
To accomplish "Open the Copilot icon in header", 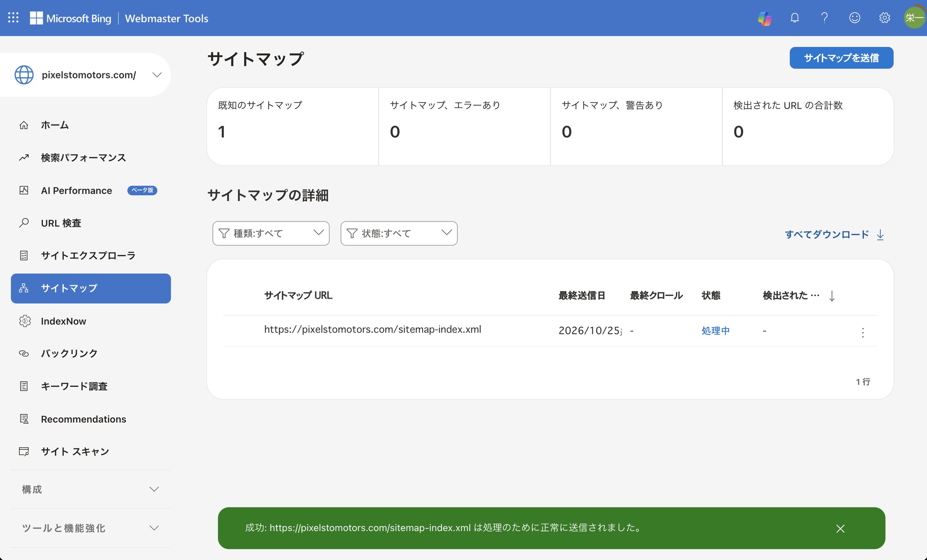I will [x=764, y=18].
